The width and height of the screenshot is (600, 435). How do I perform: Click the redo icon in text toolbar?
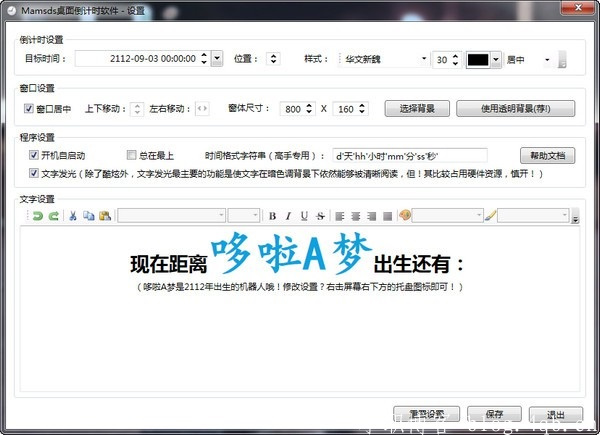[52, 215]
